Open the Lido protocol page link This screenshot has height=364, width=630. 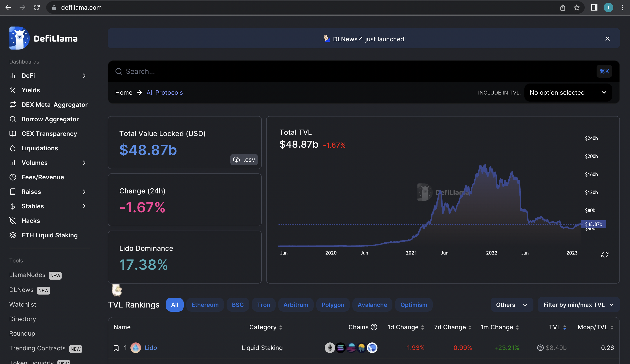pos(151,348)
